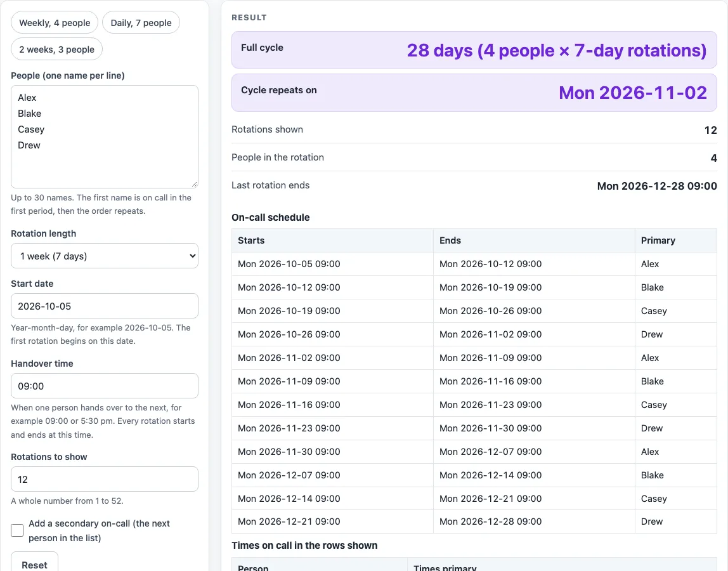The height and width of the screenshot is (571, 728).
Task: Click the Handover time input field
Action: (105, 386)
